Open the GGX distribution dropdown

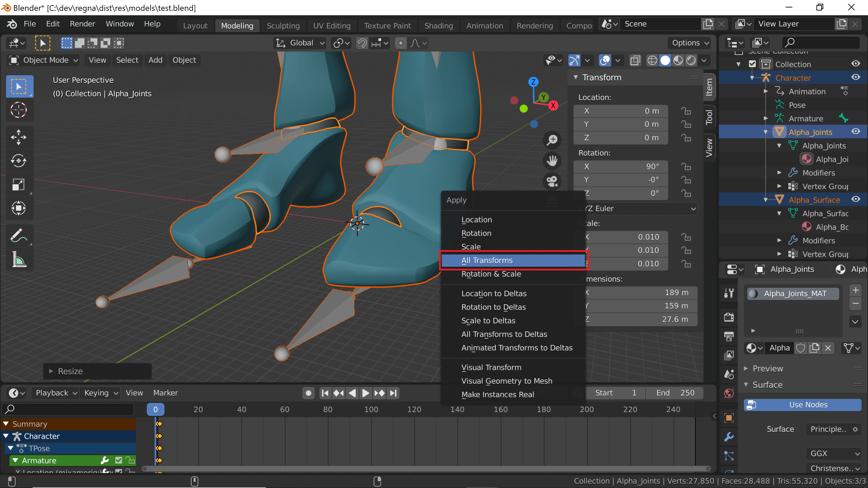tap(834, 453)
